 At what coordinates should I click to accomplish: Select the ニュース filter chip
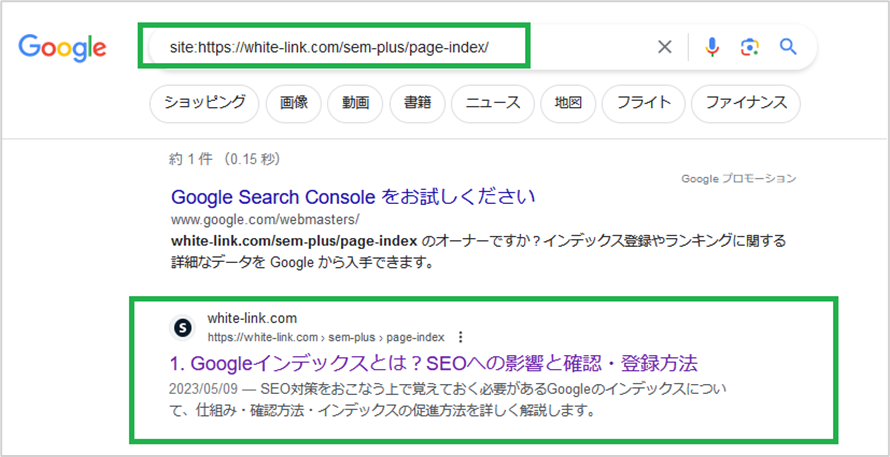(493, 103)
